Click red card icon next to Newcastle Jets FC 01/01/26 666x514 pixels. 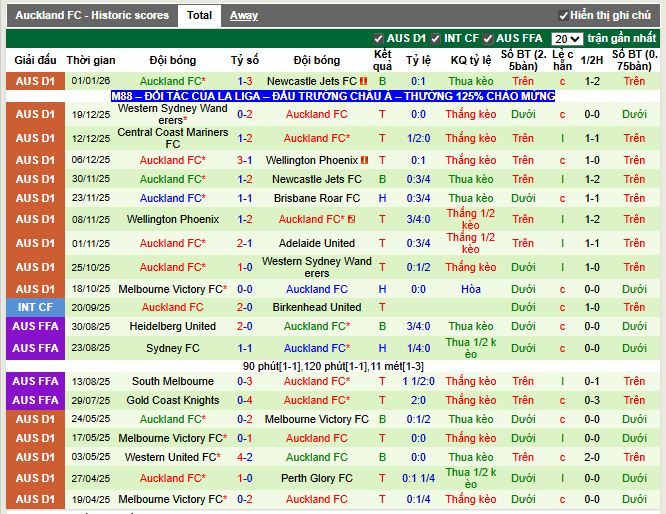point(364,81)
